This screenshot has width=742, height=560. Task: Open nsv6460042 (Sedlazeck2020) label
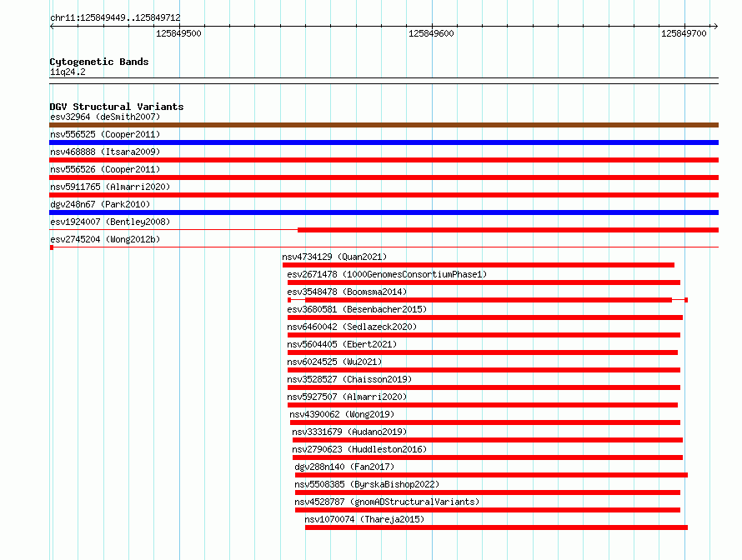tap(352, 327)
